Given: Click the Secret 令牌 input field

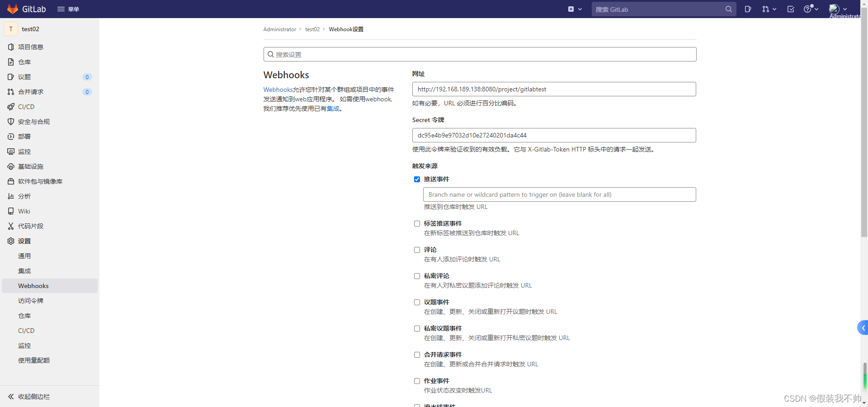Looking at the screenshot, I should (x=554, y=135).
